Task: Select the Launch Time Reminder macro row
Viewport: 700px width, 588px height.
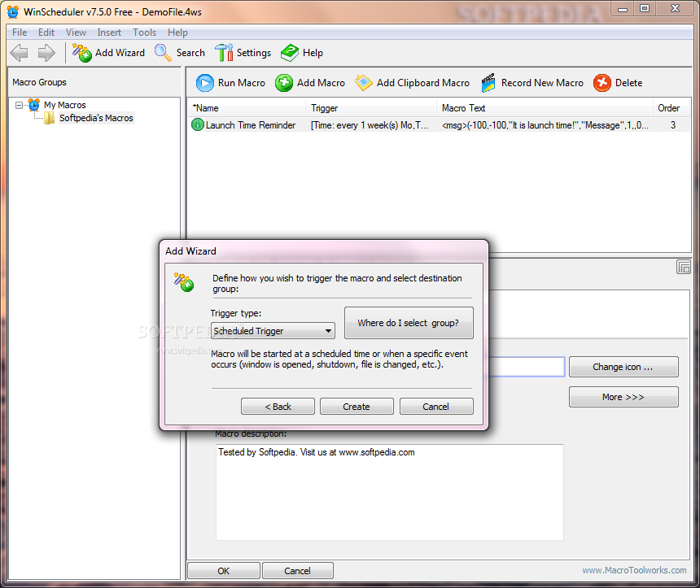Action: coord(440,125)
